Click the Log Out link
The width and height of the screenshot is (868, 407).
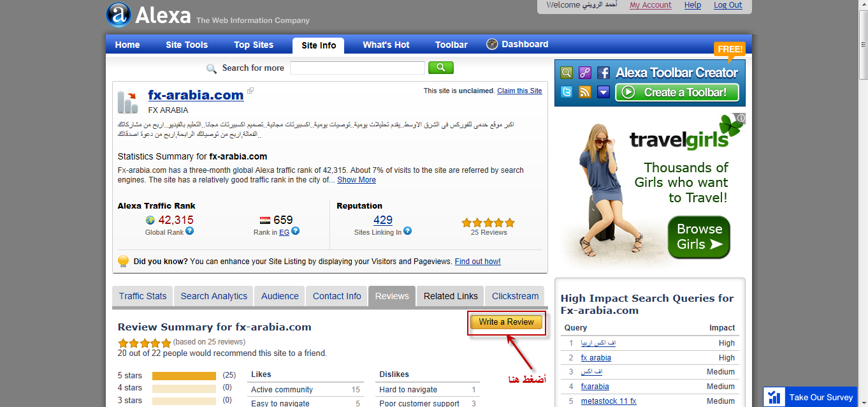pos(728,5)
